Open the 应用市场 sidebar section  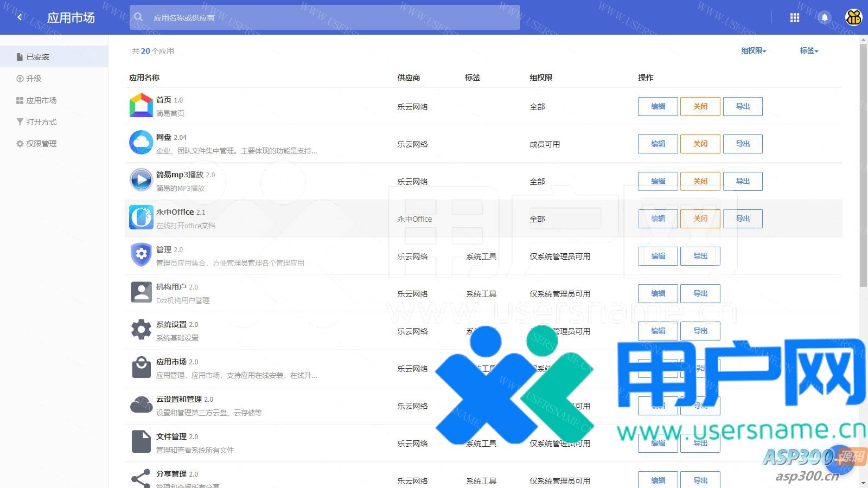coord(54,100)
